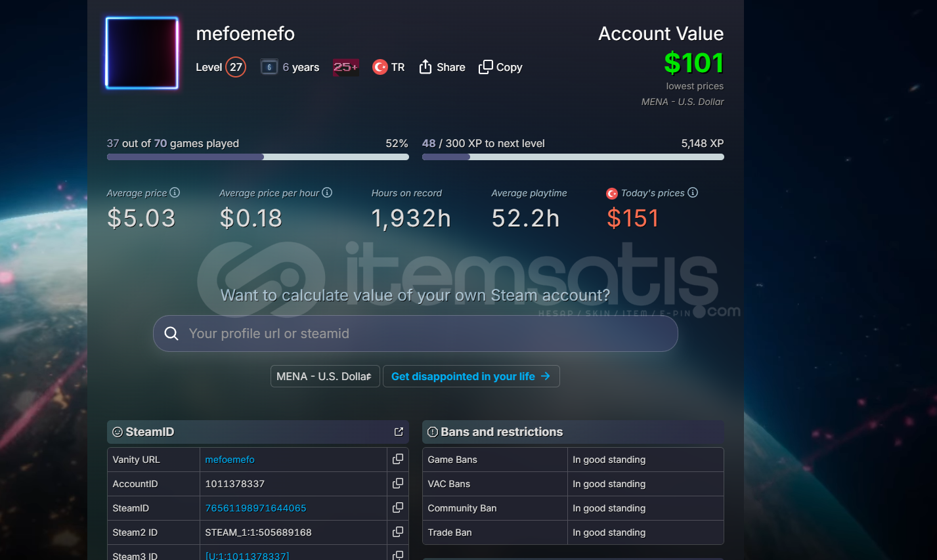Open the 76561198971644065 SteamID link
This screenshot has height=560, width=937.
click(255, 508)
